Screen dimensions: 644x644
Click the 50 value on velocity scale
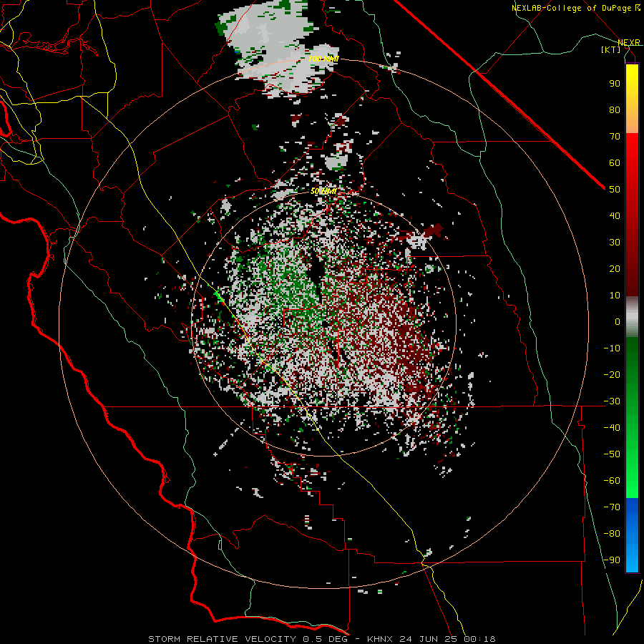tap(615, 190)
